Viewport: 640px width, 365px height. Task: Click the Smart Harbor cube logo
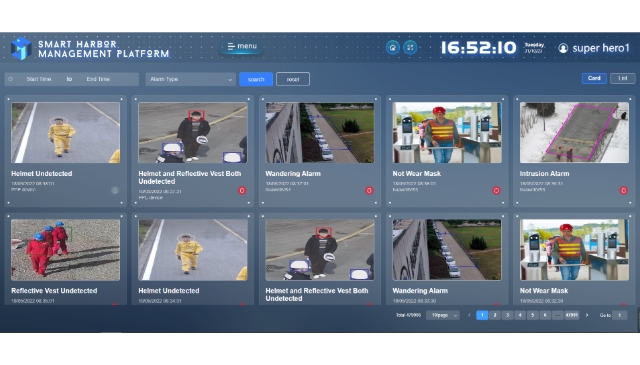(21, 48)
